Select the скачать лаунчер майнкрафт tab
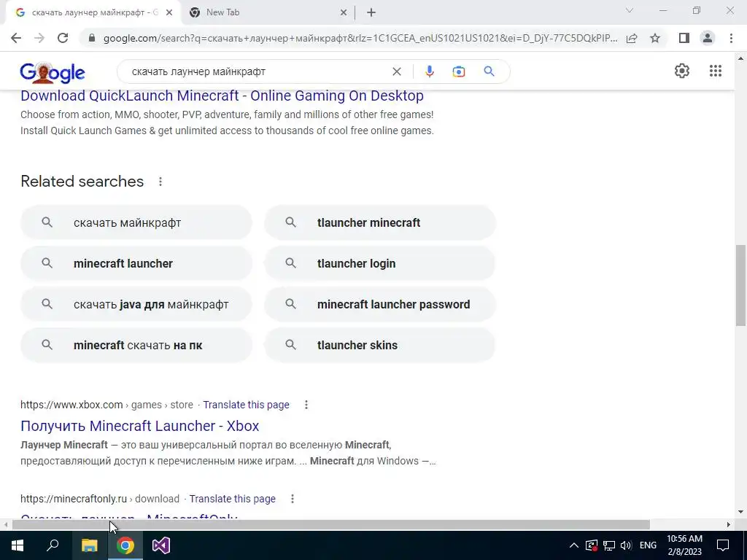The image size is (747, 560). pyautogui.click(x=93, y=13)
